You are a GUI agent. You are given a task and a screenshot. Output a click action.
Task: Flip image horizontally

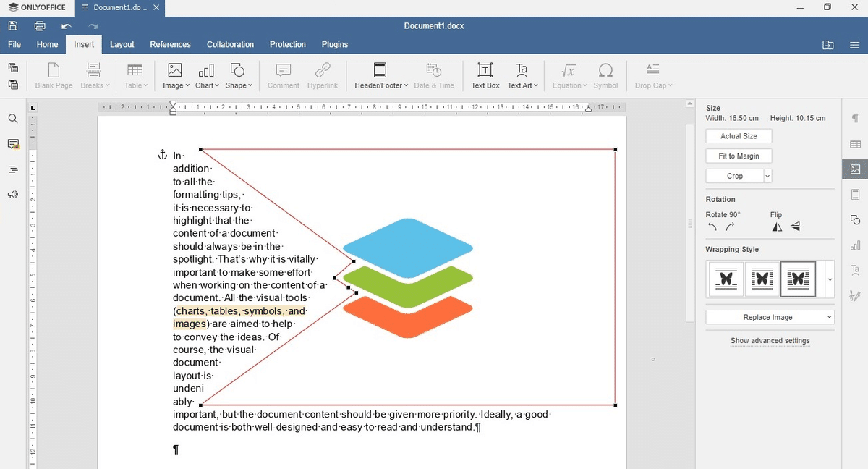click(x=777, y=227)
